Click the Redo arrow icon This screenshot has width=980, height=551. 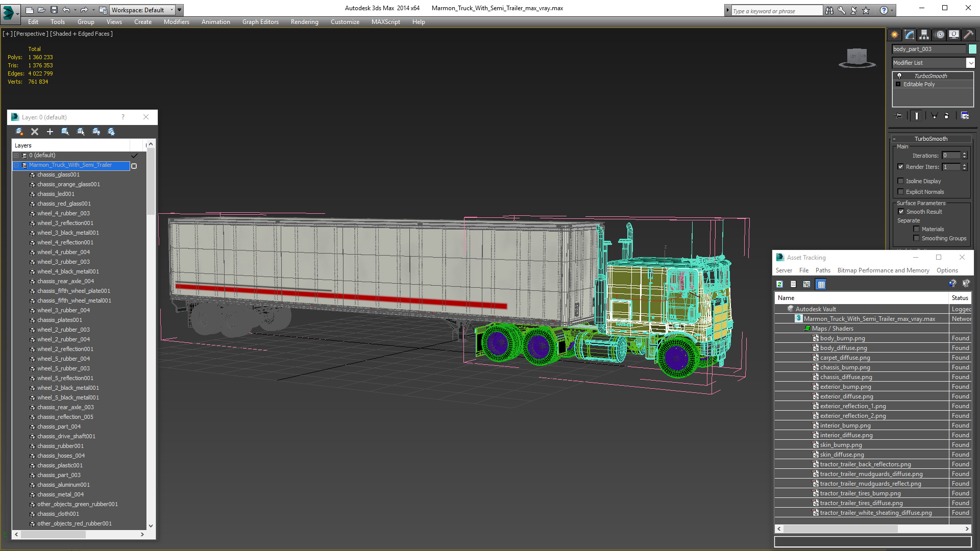tap(84, 10)
